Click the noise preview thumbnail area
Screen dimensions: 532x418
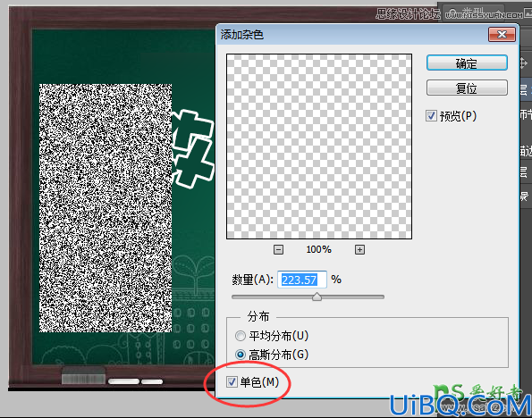tap(319, 146)
